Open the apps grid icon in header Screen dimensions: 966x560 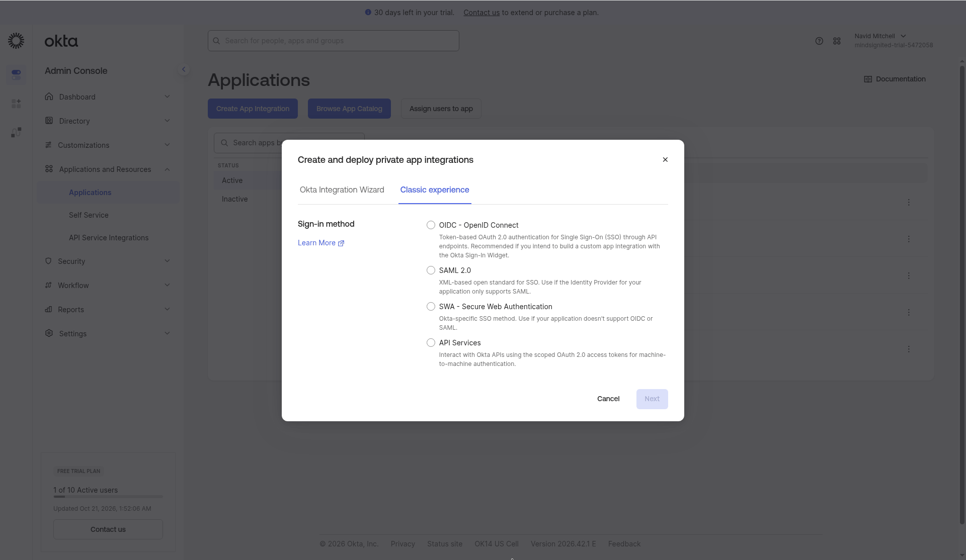(x=837, y=41)
